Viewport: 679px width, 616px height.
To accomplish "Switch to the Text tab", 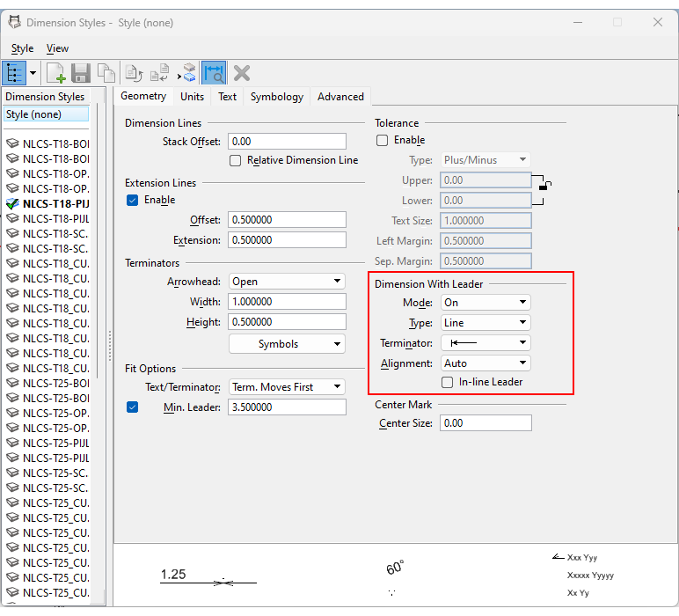I will pos(227,97).
